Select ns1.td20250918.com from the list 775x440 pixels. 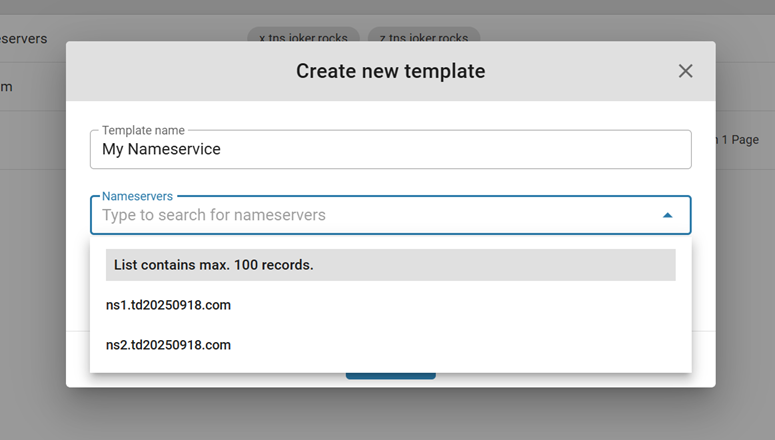[168, 305]
